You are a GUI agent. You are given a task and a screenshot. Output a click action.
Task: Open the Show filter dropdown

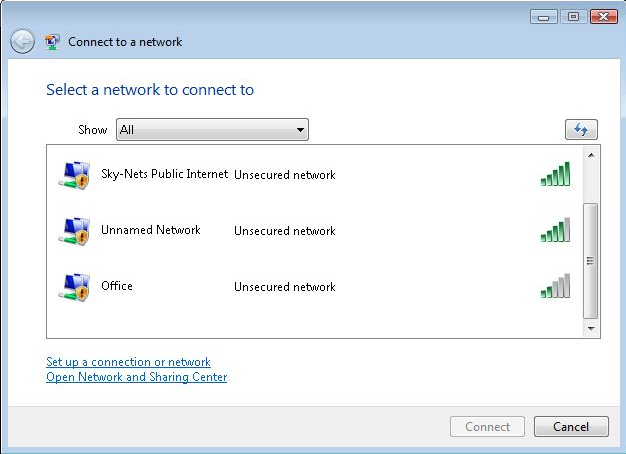point(212,130)
